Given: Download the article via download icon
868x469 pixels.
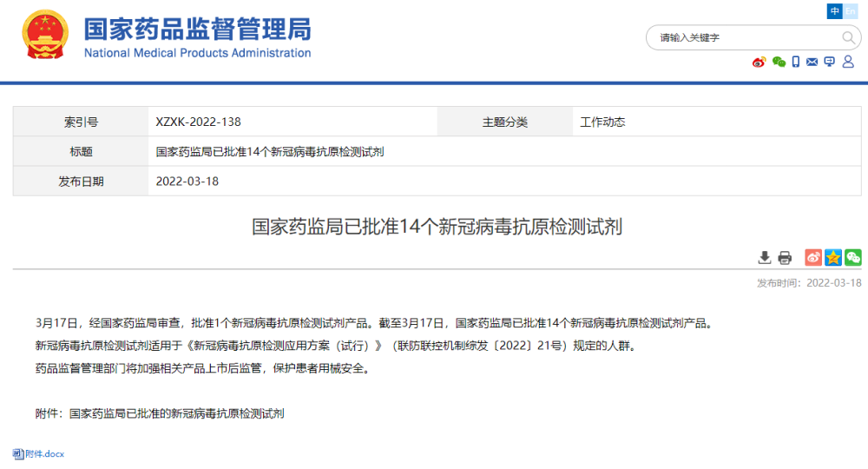Looking at the screenshot, I should pyautogui.click(x=765, y=257).
